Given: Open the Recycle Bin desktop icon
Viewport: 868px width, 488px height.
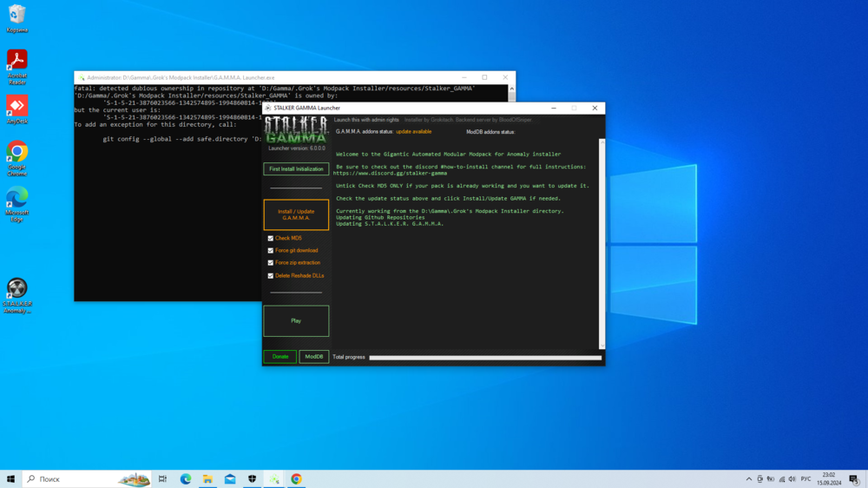Looking at the screenshot, I should click(x=16, y=15).
